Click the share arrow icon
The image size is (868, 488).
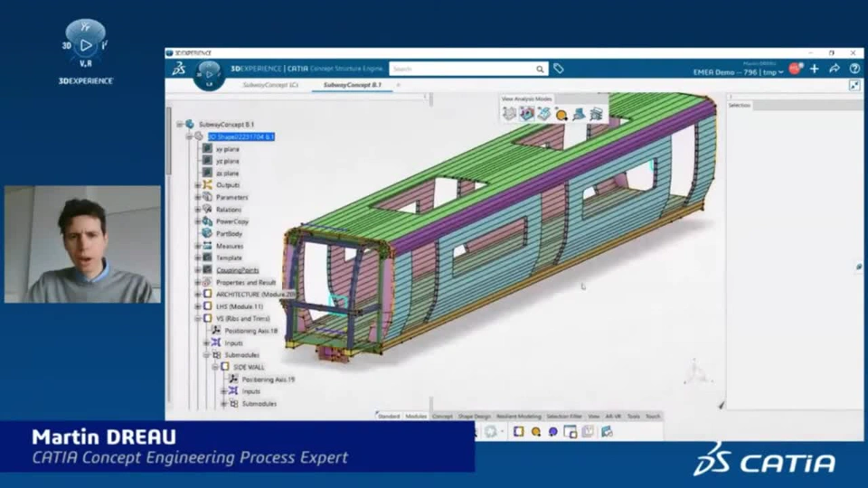pyautogui.click(x=835, y=69)
